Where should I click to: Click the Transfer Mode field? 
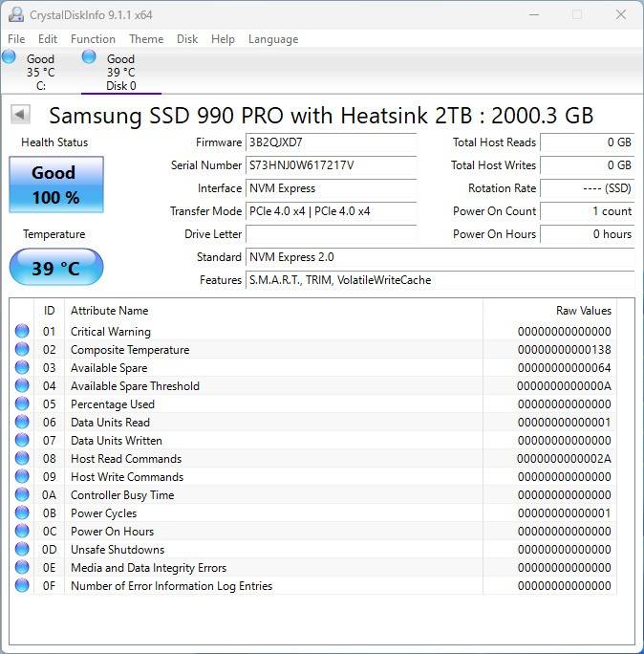(x=331, y=211)
